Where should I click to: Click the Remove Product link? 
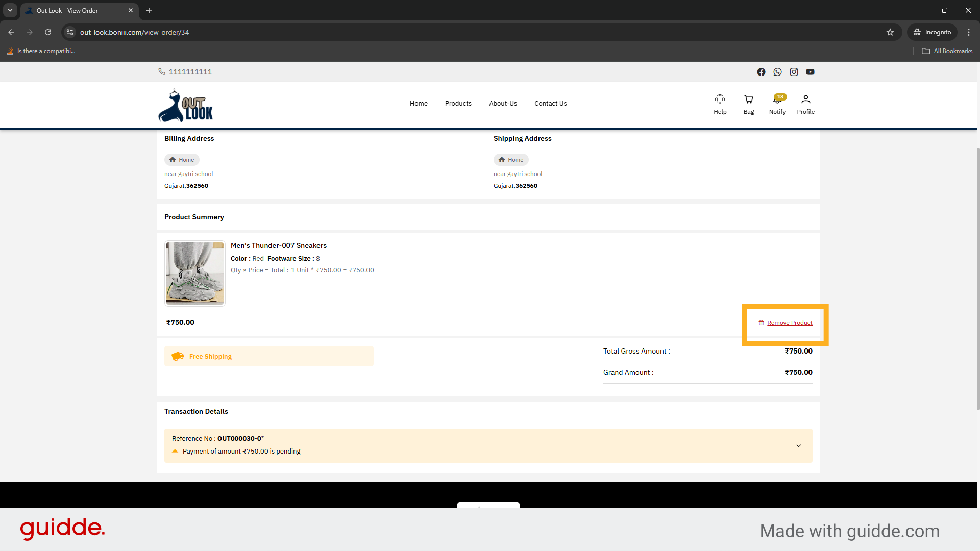789,323
